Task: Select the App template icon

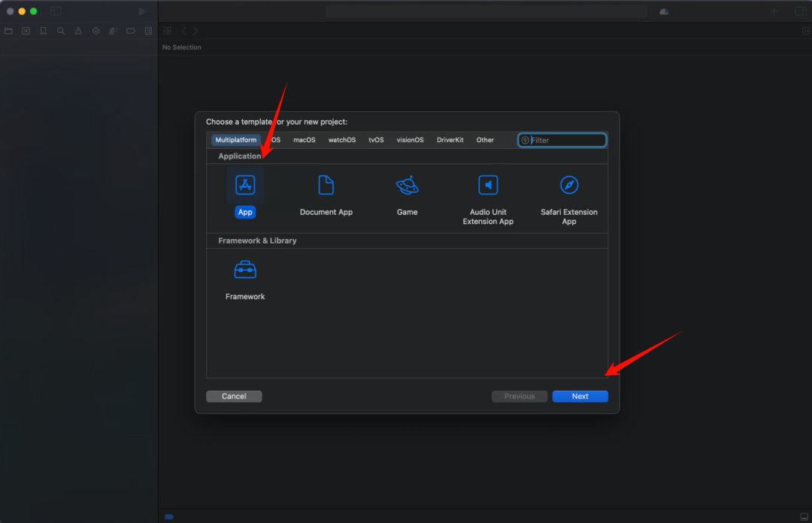Action: 245,185
